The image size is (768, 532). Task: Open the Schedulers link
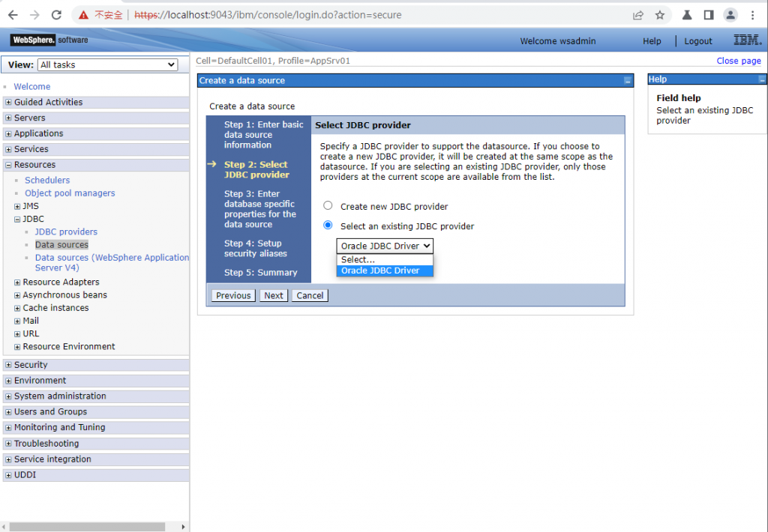tap(47, 180)
